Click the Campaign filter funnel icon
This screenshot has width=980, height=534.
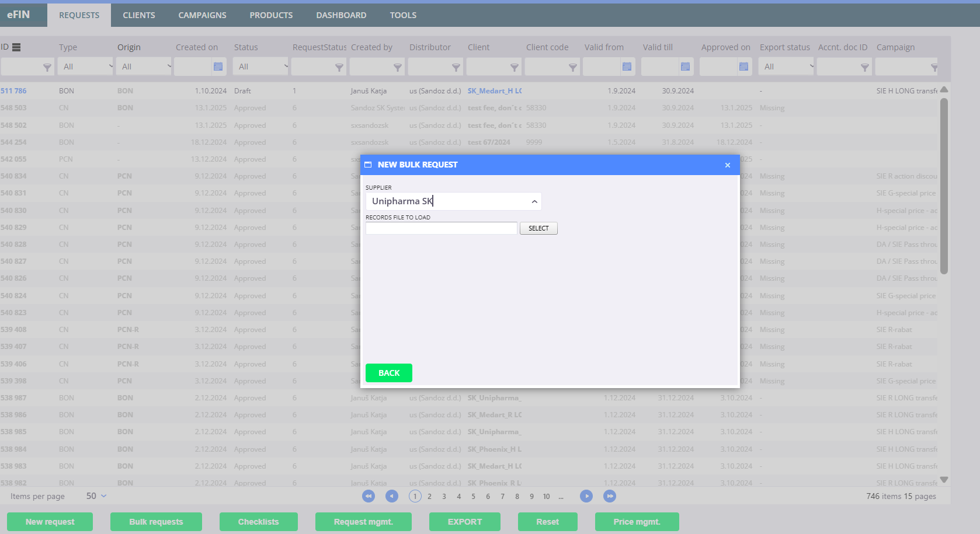934,67
